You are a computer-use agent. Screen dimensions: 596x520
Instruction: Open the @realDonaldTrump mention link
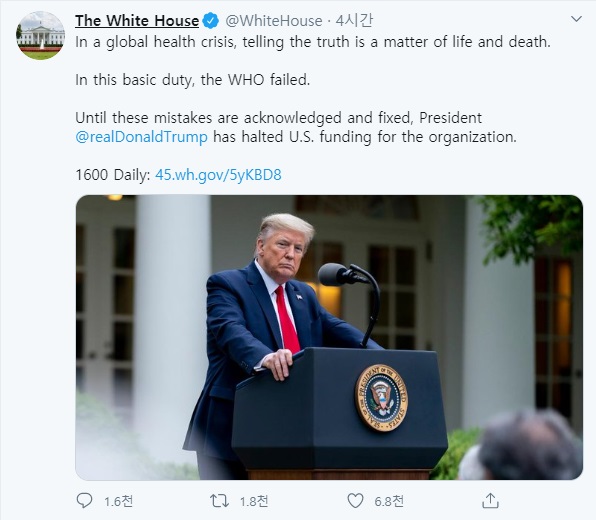pos(141,137)
